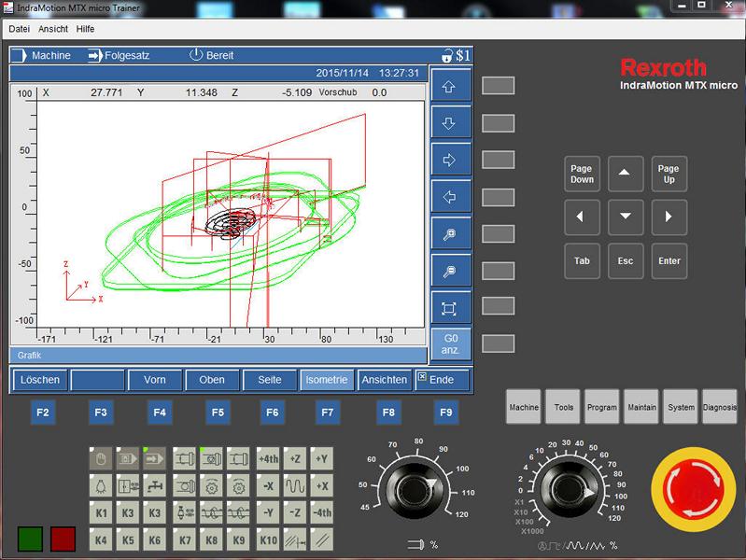The image size is (746, 560).
Task: Click the double-slash key next to K10
Action: (x=321, y=540)
